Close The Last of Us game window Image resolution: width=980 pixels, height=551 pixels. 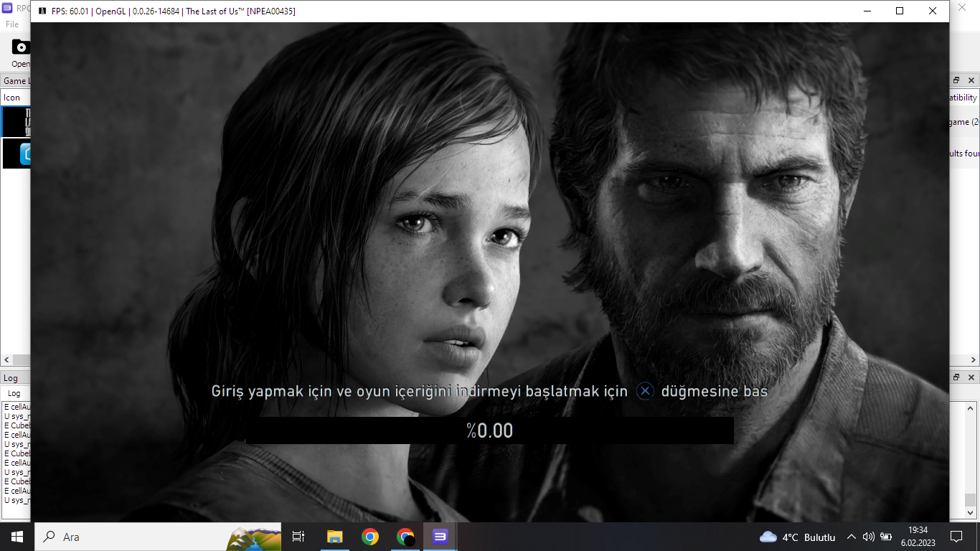[933, 11]
